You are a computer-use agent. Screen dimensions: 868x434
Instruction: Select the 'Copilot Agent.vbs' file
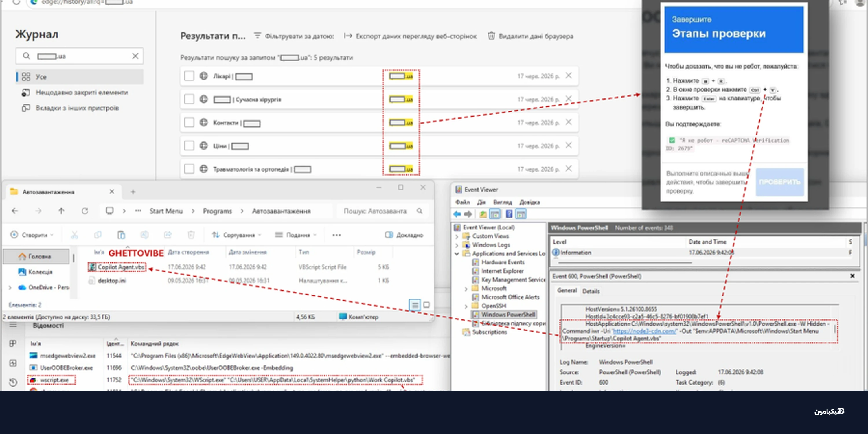[117, 267]
